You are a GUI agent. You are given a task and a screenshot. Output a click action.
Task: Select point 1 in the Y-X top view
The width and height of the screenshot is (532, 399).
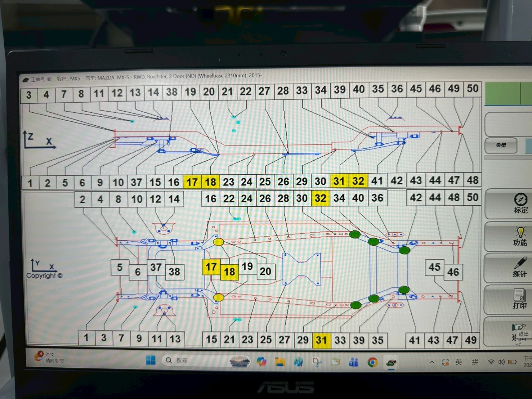(x=86, y=338)
